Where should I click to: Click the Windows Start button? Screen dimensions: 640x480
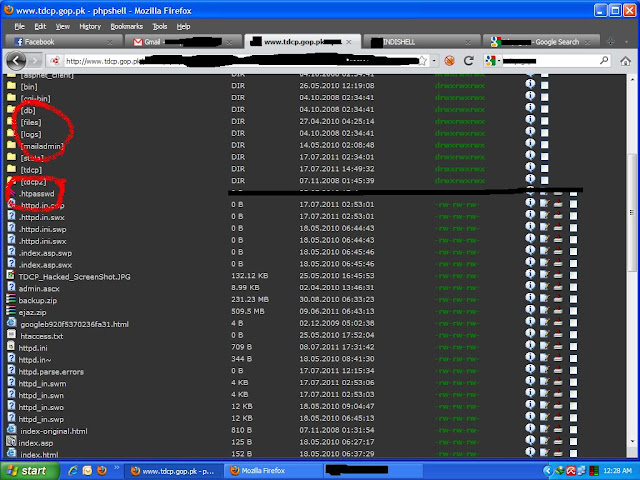pos(29,471)
